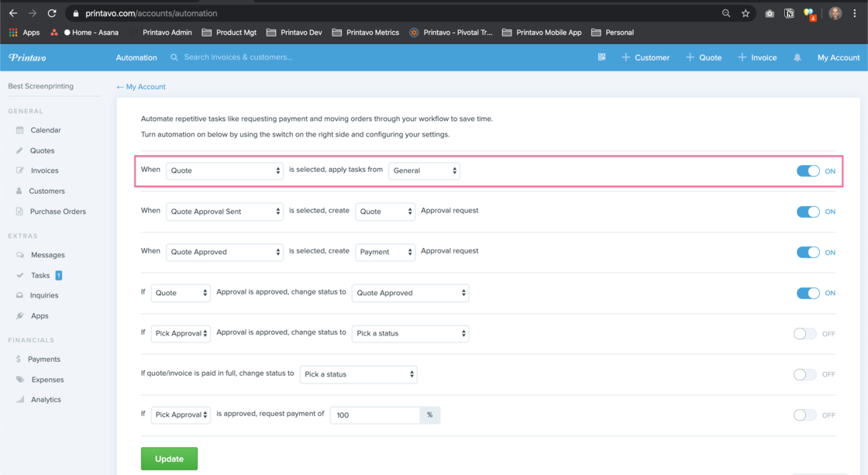Open the paid in full 'Pick a status' dropdown
868x475 pixels.
pyautogui.click(x=358, y=374)
